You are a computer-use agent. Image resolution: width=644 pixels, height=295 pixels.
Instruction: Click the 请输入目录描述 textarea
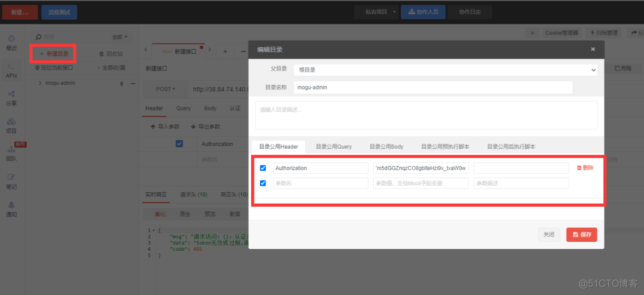pyautogui.click(x=426, y=115)
